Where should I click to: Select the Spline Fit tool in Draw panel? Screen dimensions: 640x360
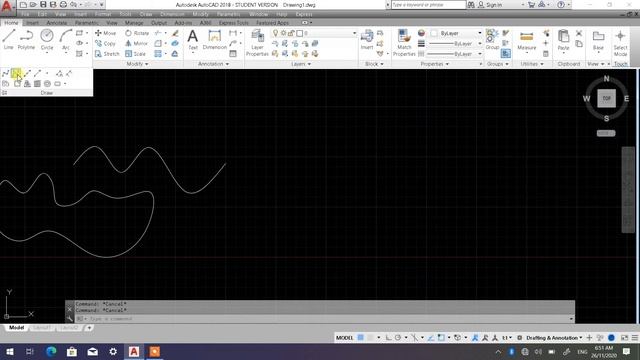click(x=5, y=73)
